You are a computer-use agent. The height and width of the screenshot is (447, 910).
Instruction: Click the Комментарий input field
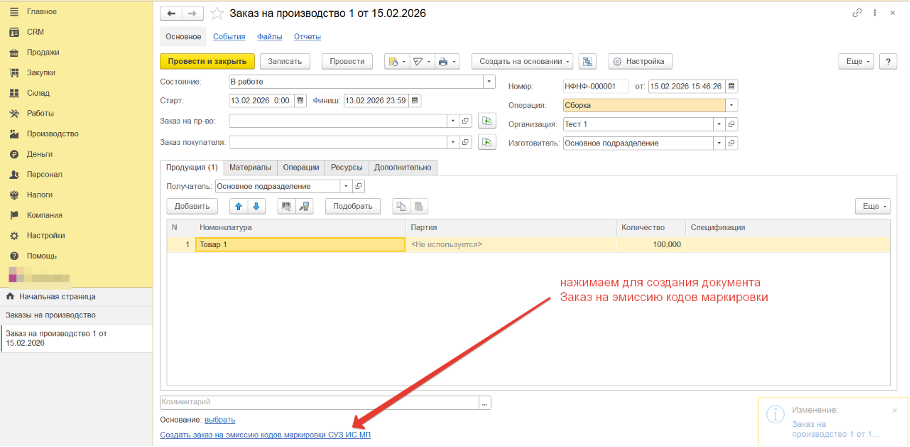[319, 402]
